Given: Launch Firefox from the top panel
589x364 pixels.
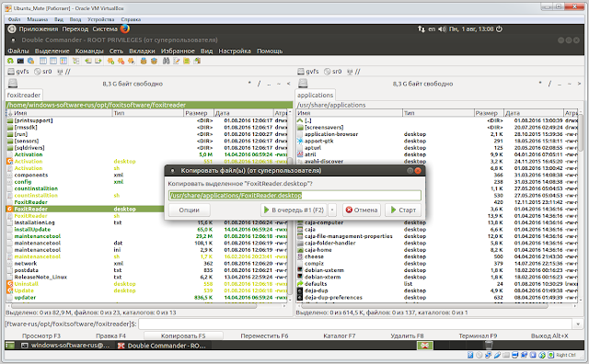Looking at the screenshot, I should [x=125, y=28].
